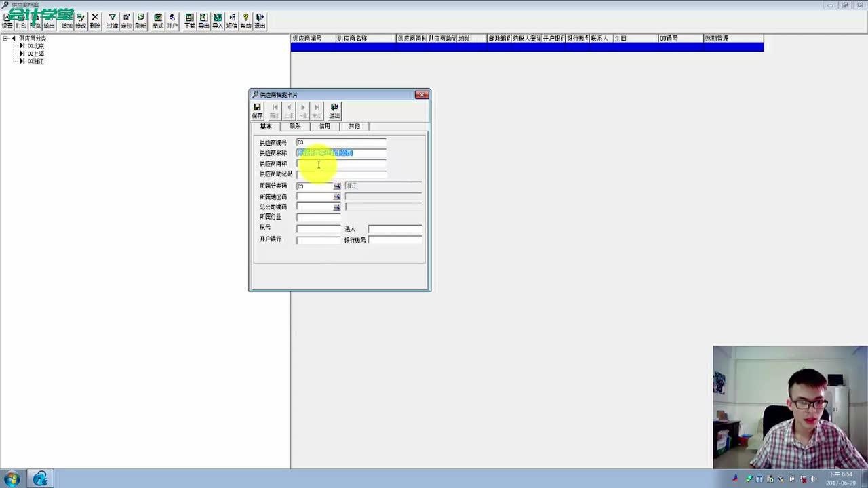This screenshot has width=868, height=488.
Task: Click the 保存 (Save) icon in the supplier card
Action: pos(257,110)
